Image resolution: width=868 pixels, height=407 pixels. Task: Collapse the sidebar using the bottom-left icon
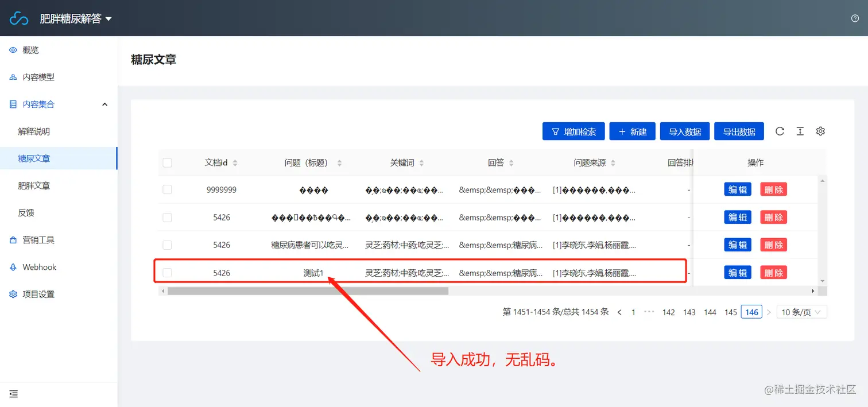13,394
